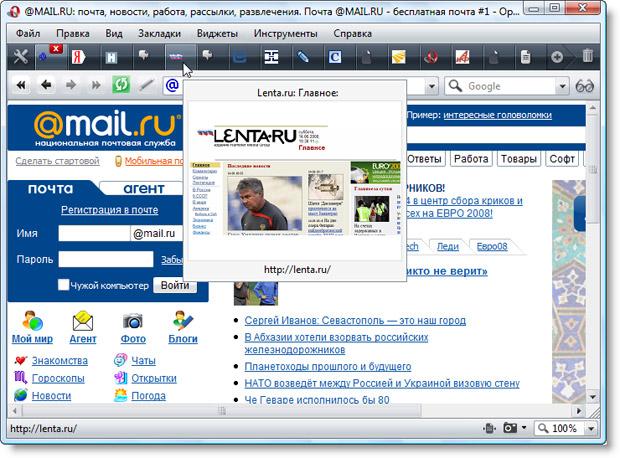Click the Fast forward button
This screenshot has width=620, height=458.
[96, 85]
